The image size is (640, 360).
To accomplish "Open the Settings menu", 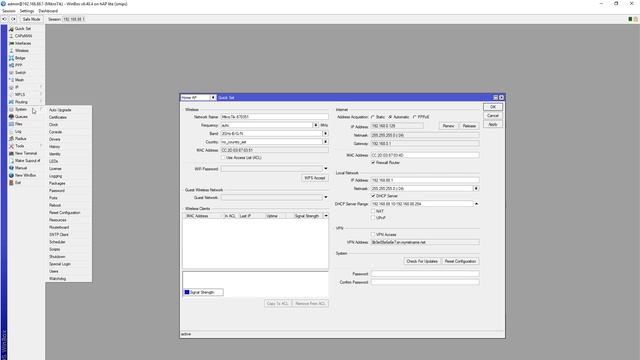I will [27, 11].
